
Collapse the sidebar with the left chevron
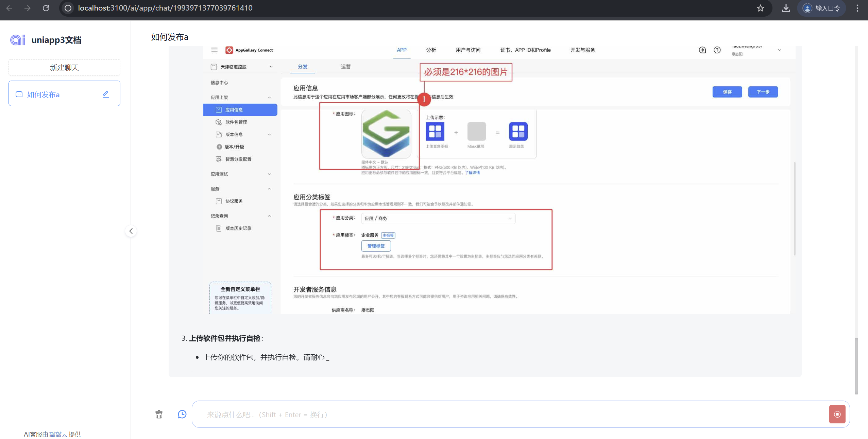pyautogui.click(x=131, y=231)
